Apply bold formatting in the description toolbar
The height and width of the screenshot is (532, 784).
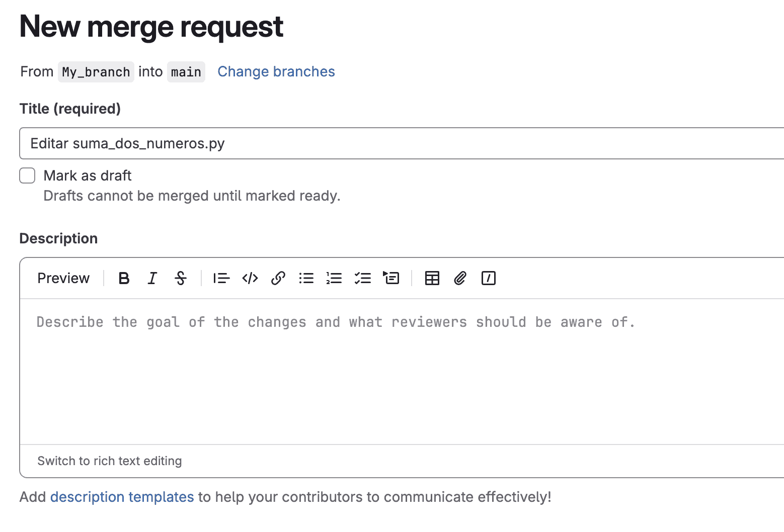pos(124,278)
